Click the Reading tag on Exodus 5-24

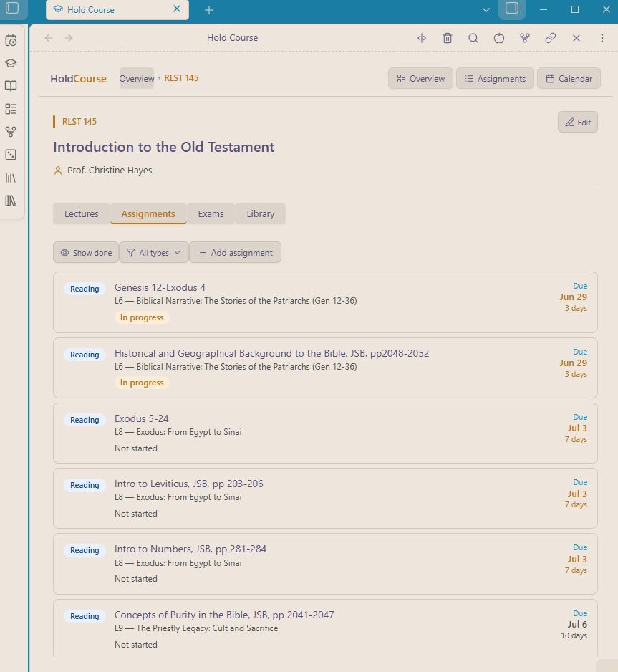pyautogui.click(x=85, y=420)
